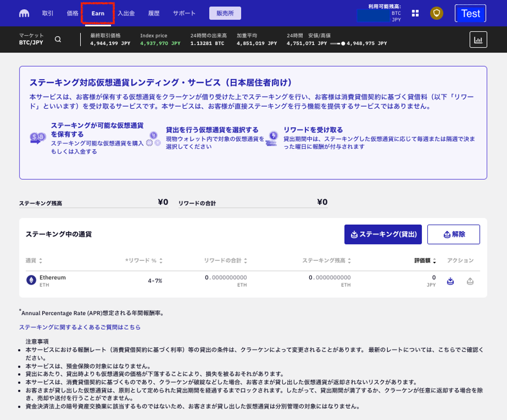507x420 pixels.
Task: Open the chart view icon button
Action: click(x=478, y=40)
